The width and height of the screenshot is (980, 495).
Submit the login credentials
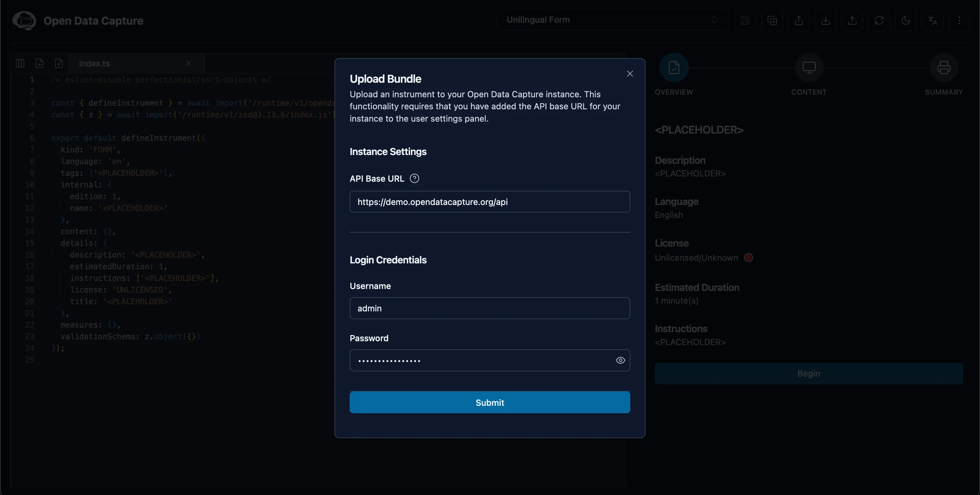(x=490, y=402)
